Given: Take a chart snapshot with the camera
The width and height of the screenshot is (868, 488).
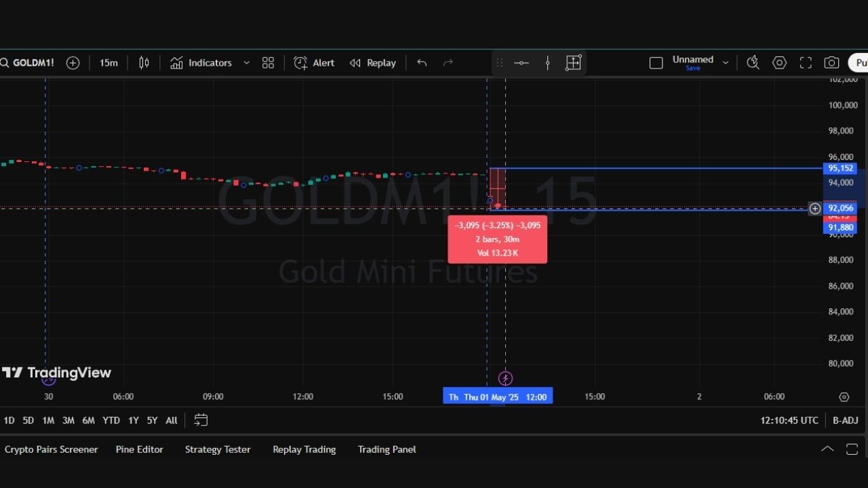Looking at the screenshot, I should (x=831, y=63).
